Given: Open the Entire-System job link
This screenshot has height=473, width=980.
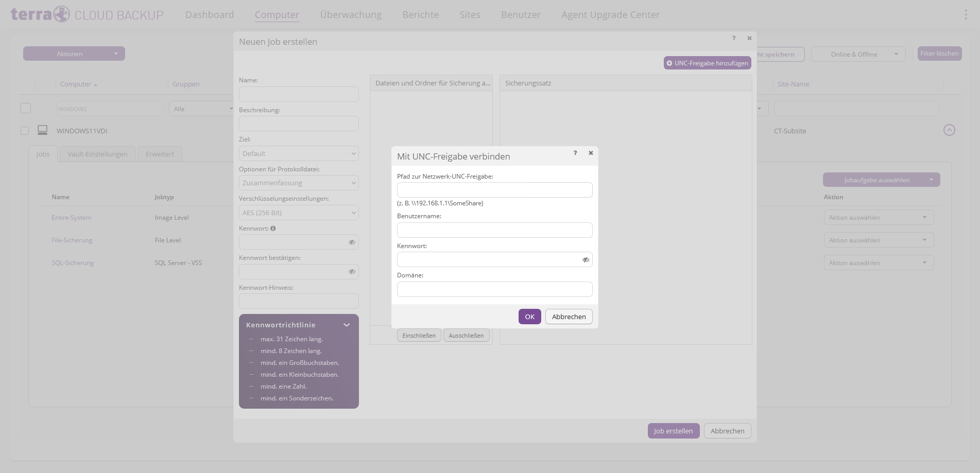Looking at the screenshot, I should coord(72,218).
